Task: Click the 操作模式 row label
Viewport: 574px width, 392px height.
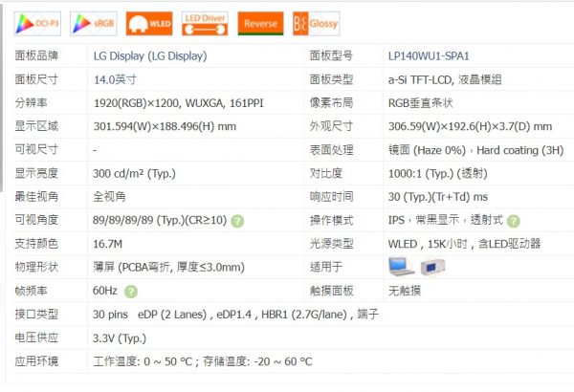Action: (331, 221)
